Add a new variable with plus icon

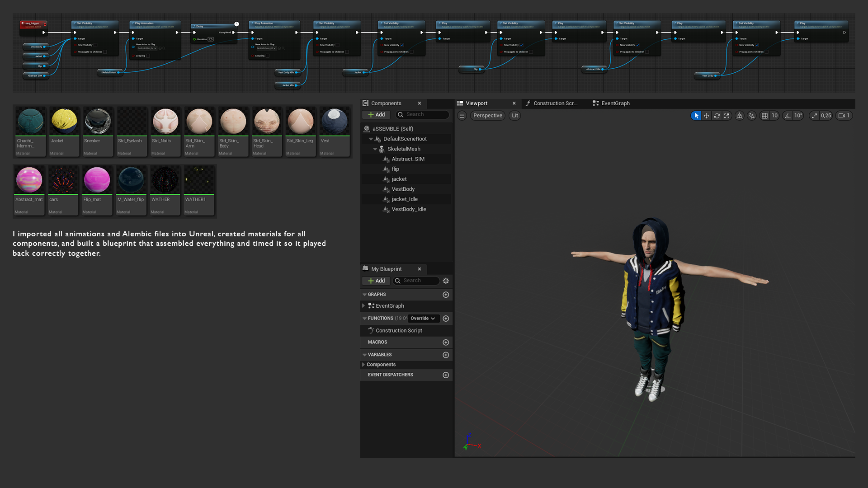(446, 355)
